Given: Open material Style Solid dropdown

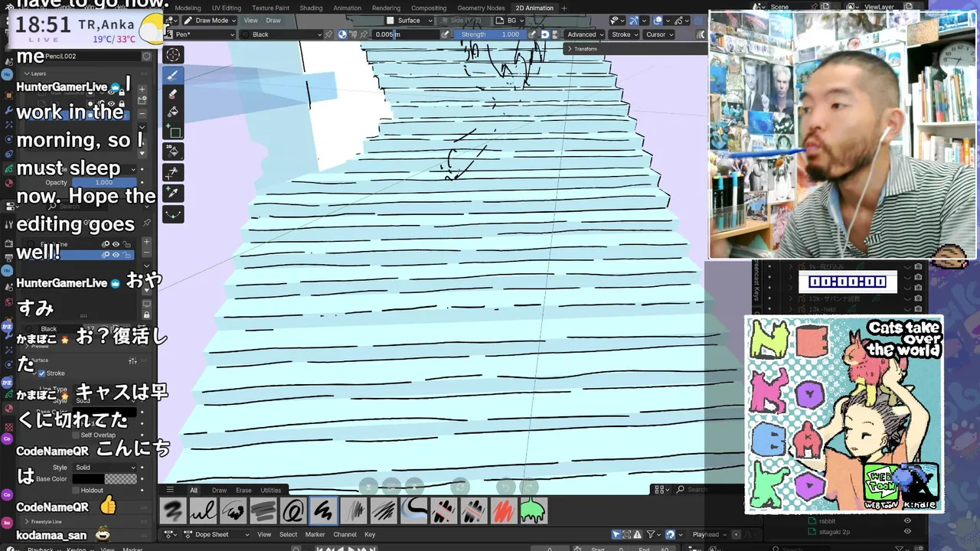Looking at the screenshot, I should tap(105, 468).
